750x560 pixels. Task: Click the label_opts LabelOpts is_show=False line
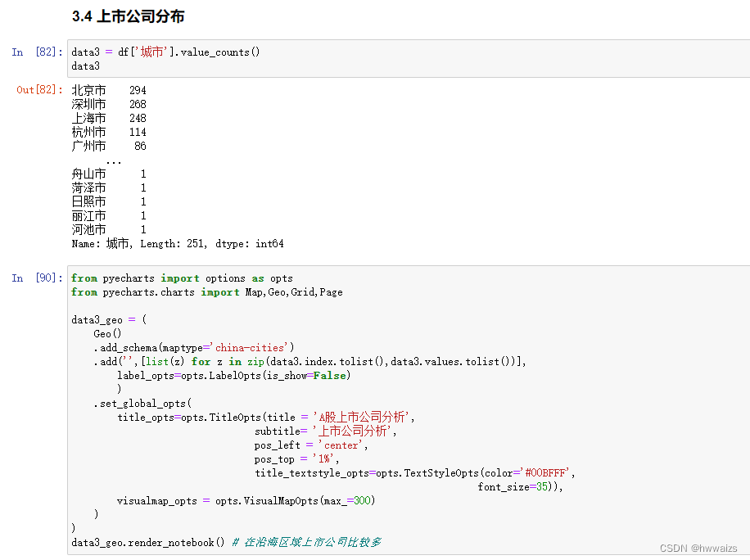[x=234, y=376]
